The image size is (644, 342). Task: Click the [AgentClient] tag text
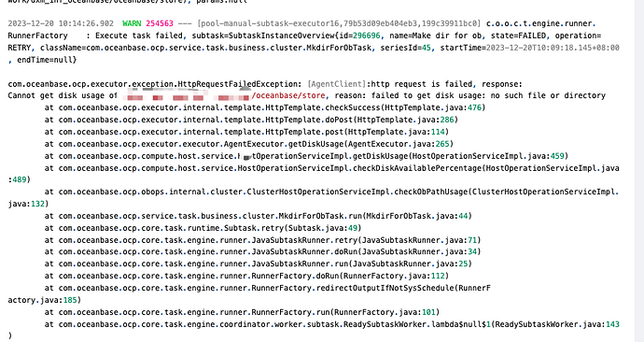(336, 84)
